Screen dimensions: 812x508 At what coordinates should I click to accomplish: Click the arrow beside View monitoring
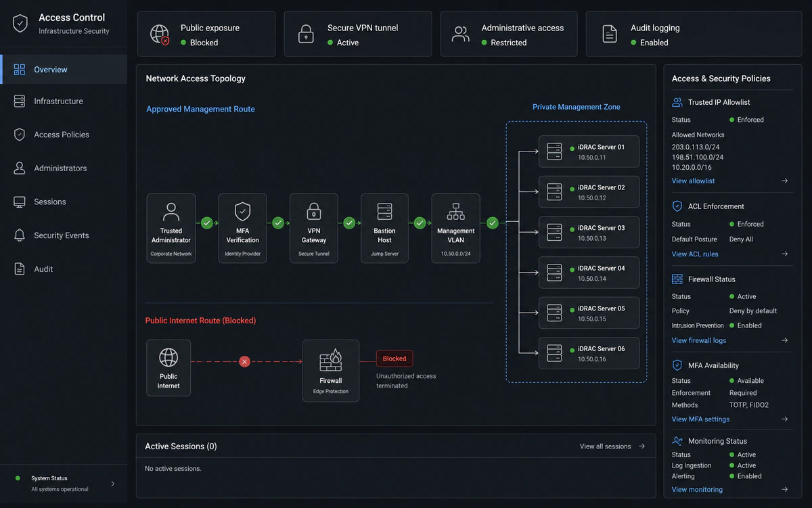785,490
